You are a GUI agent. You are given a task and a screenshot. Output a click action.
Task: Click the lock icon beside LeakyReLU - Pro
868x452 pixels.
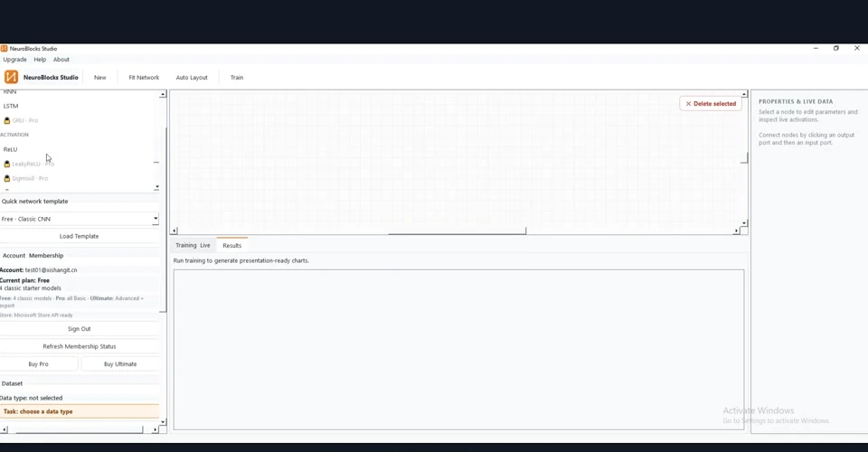click(7, 164)
